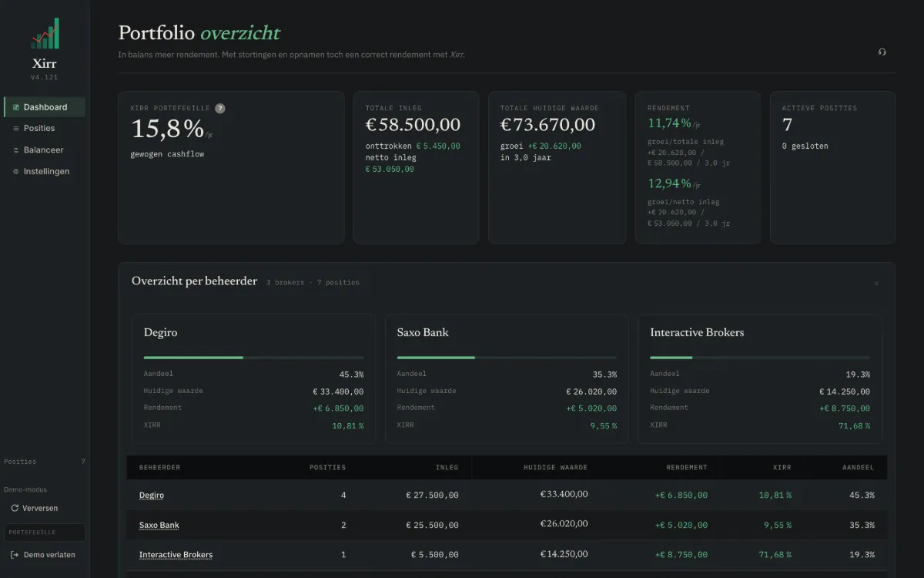Click the Portefeuille input field
This screenshot has width=924, height=578.
click(x=45, y=533)
